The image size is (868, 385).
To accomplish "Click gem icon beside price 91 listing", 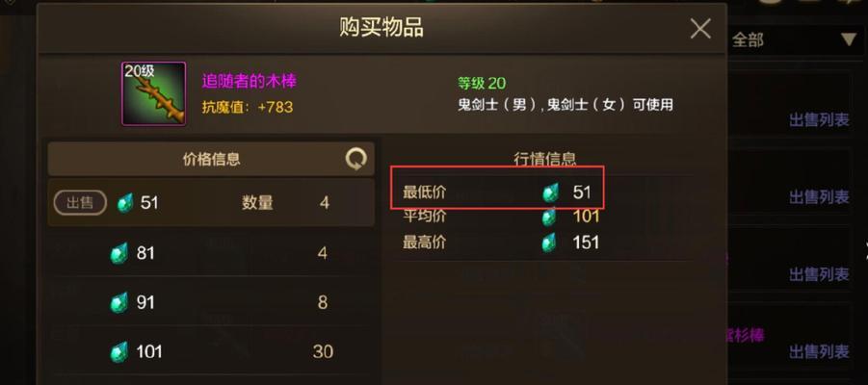I will click(x=119, y=302).
